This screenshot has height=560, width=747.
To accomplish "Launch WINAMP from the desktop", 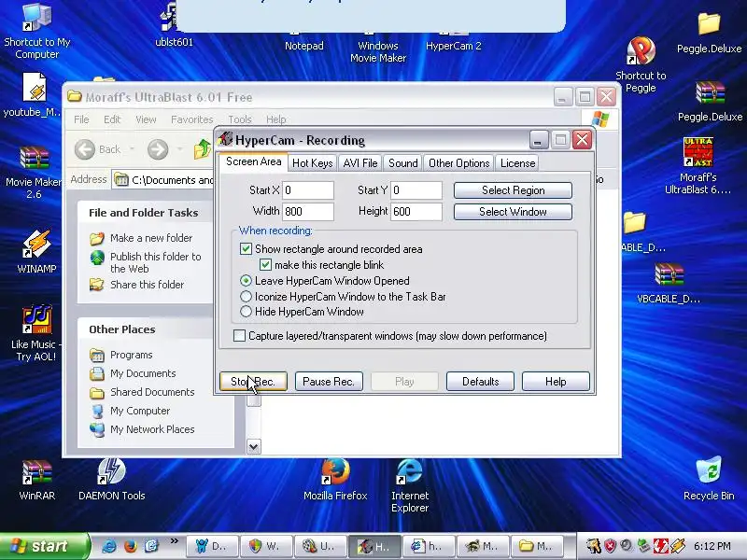I will click(36, 251).
